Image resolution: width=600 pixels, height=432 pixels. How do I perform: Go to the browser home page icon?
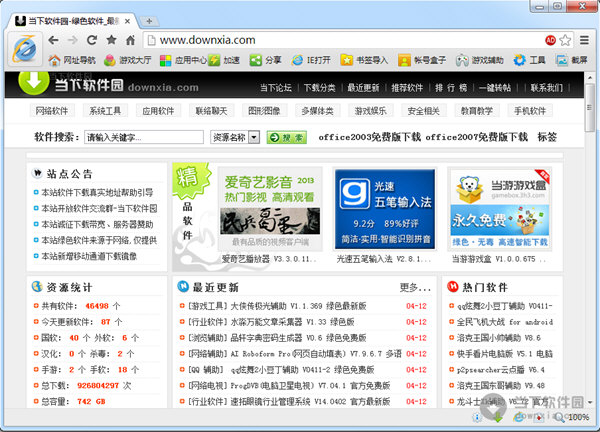pyautogui.click(x=130, y=40)
